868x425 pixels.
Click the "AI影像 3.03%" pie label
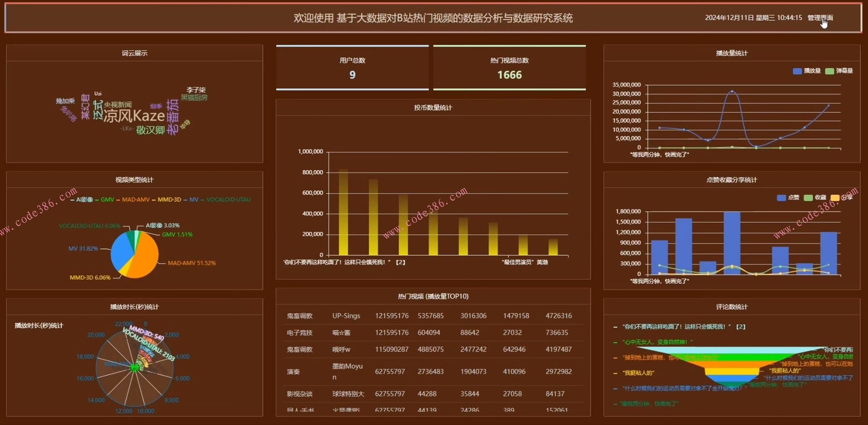163,225
